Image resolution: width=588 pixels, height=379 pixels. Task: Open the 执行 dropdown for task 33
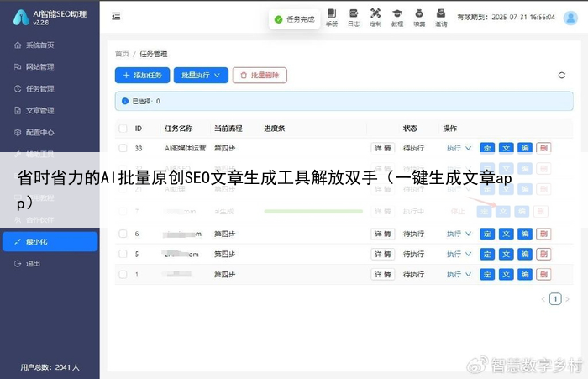(x=459, y=149)
